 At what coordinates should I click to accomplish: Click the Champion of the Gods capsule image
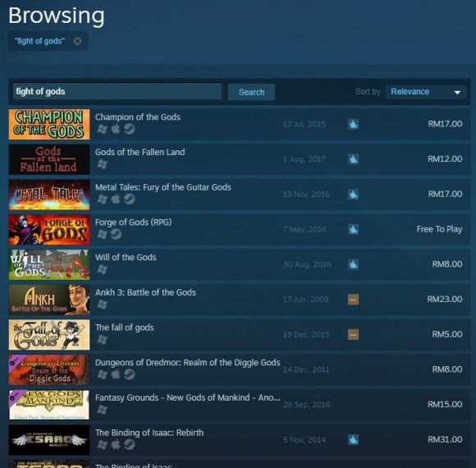(x=49, y=124)
